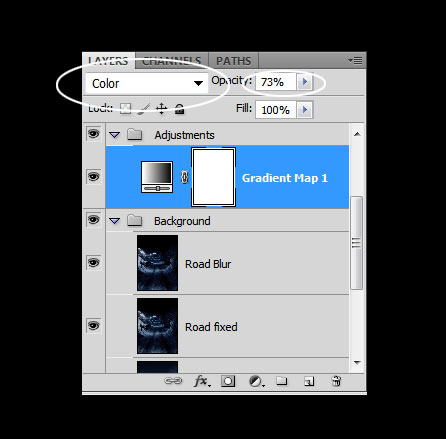Collapse the Background group triangle
Image resolution: width=446 pixels, height=439 pixels.
pyautogui.click(x=114, y=221)
